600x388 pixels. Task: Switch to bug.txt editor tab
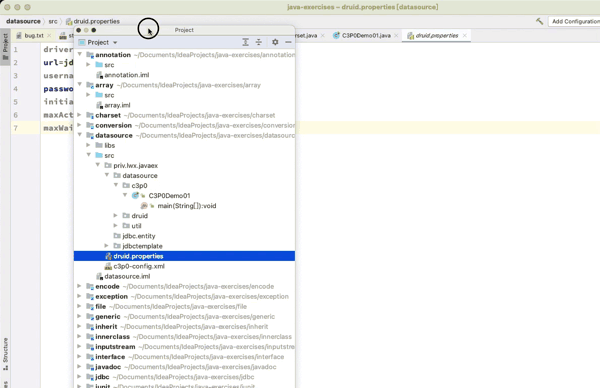tap(34, 36)
